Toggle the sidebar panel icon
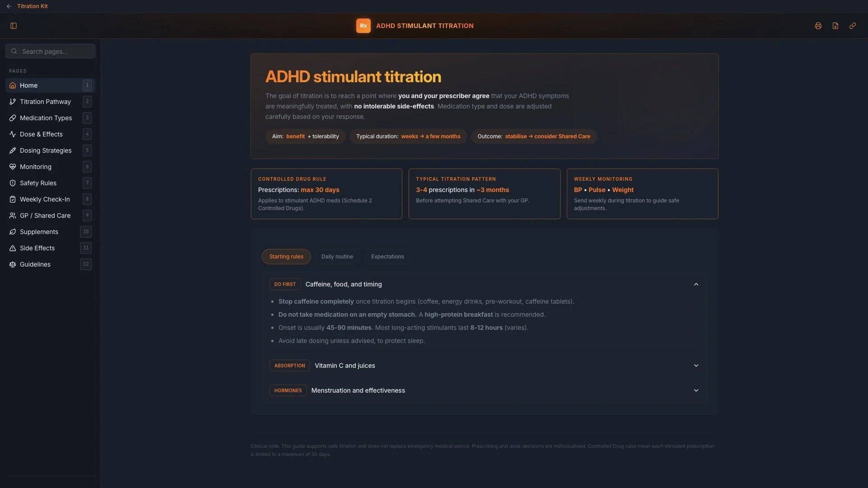The height and width of the screenshot is (488, 868). 14,26
